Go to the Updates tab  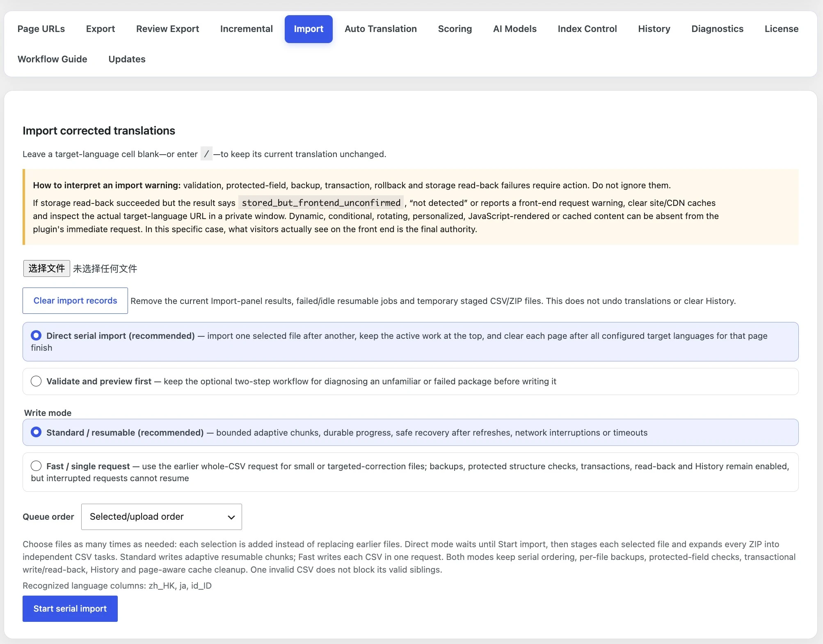click(x=127, y=59)
